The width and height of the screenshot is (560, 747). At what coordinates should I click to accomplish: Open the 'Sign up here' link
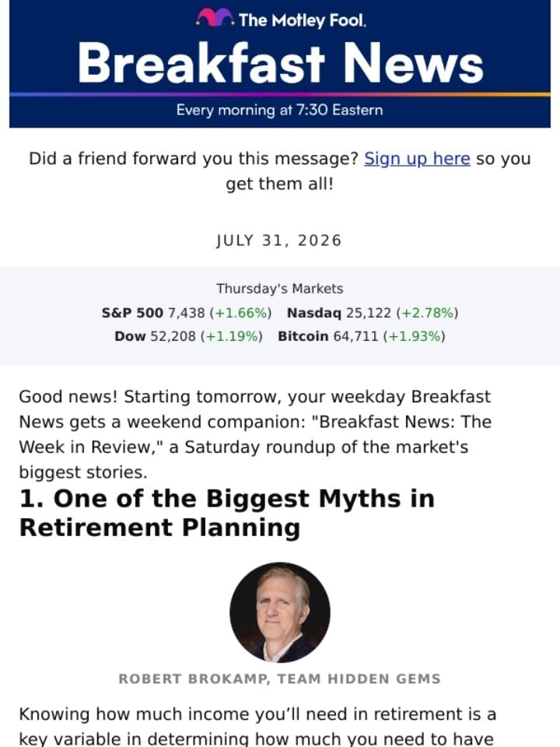[x=417, y=159]
